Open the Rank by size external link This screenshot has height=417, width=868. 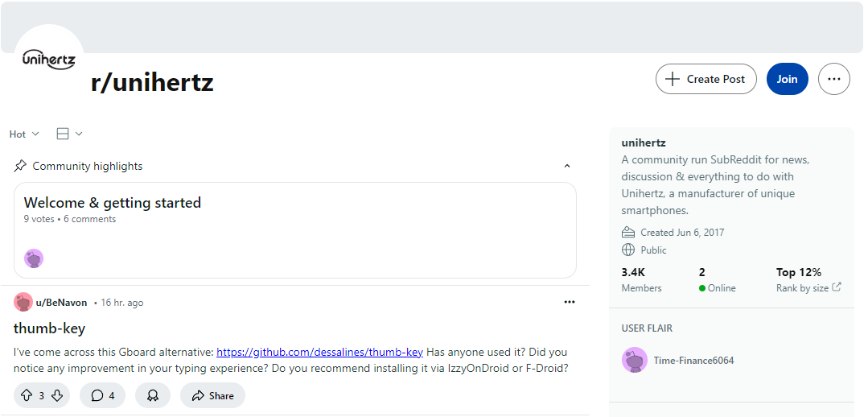point(808,287)
